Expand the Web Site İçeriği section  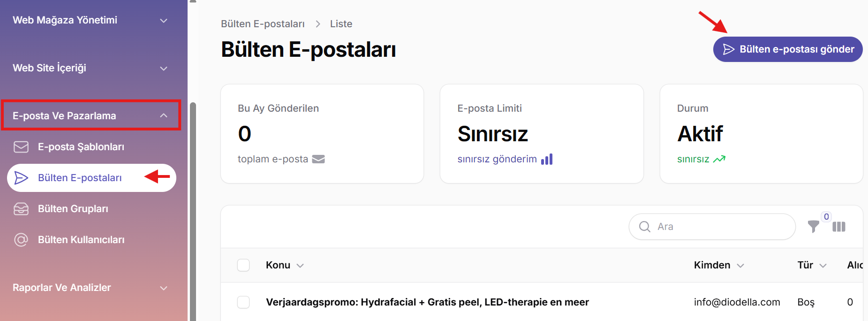pyautogui.click(x=91, y=68)
